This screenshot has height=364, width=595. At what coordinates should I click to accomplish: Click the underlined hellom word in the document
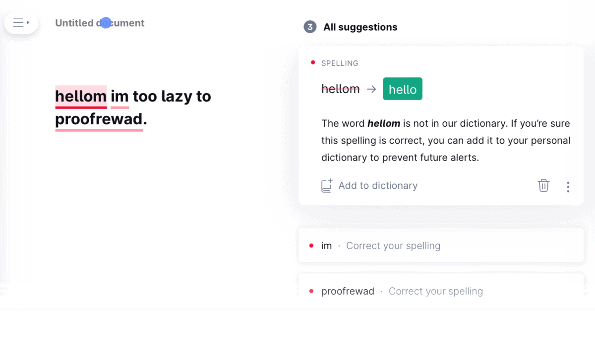[81, 96]
